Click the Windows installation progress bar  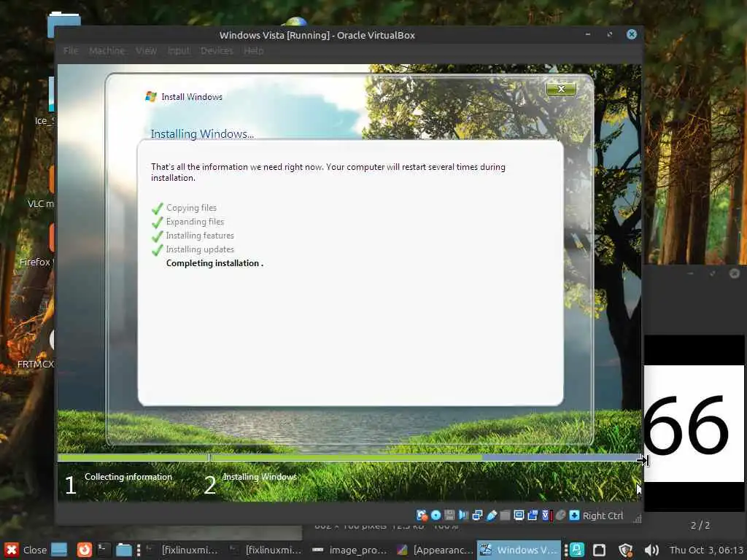pos(349,458)
